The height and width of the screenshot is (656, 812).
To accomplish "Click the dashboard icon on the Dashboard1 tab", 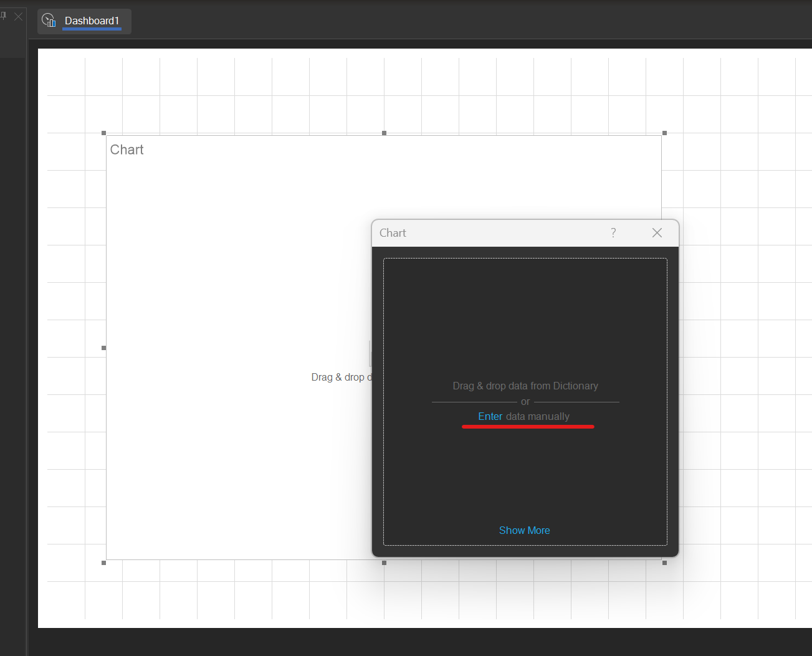I will 49,20.
